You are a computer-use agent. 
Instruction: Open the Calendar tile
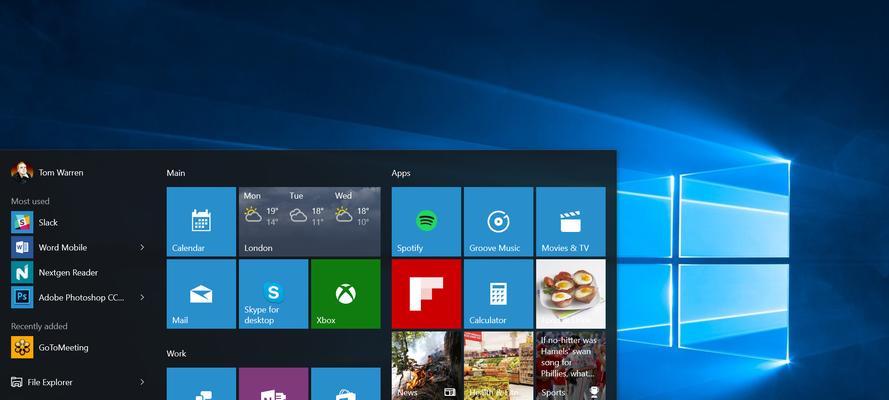(x=201, y=222)
